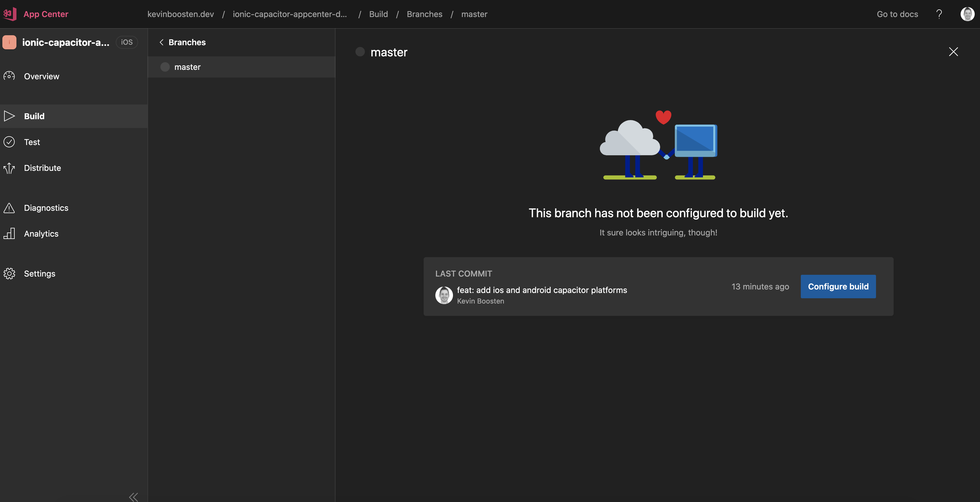Go to the Branches breadcrumb
Image resolution: width=980 pixels, height=502 pixels.
tap(424, 14)
